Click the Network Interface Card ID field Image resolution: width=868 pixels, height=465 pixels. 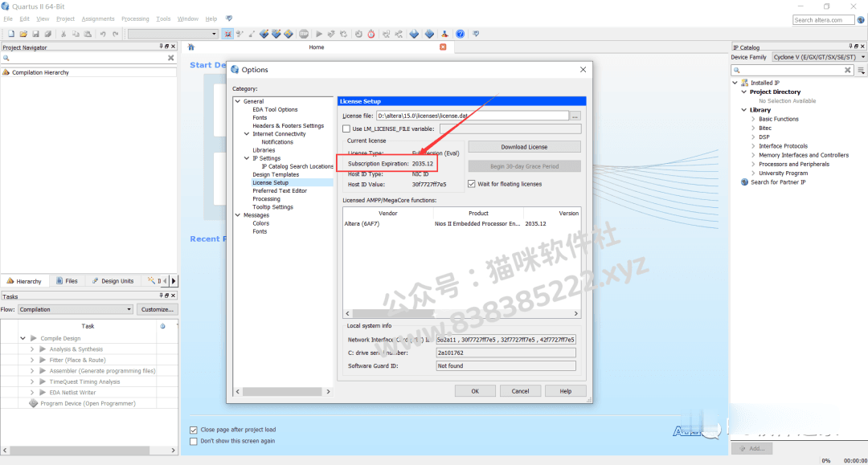(x=506, y=340)
